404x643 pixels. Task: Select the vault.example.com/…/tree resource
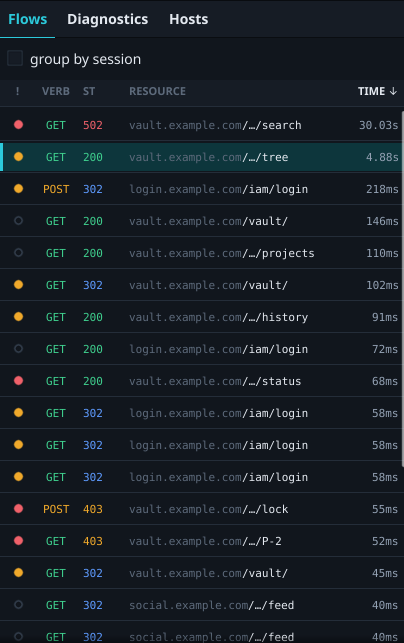(209, 157)
